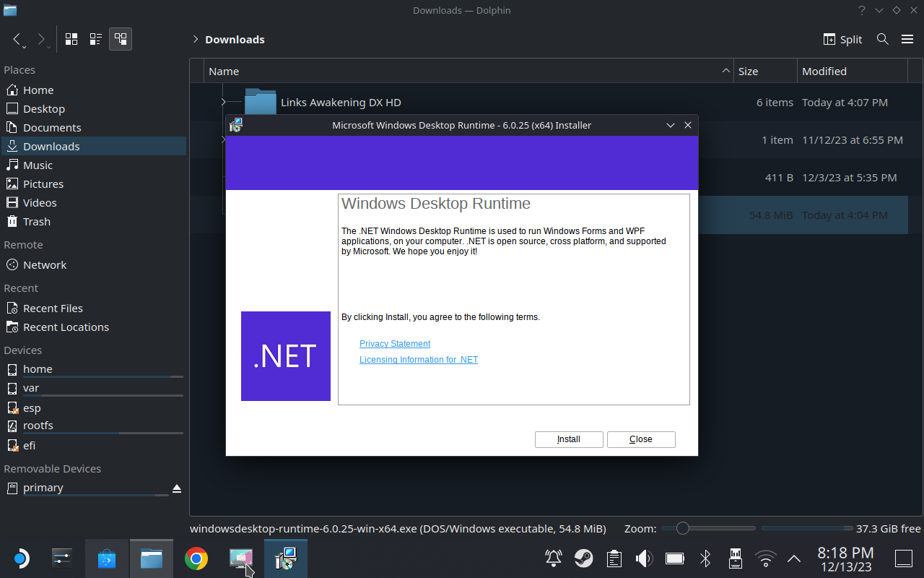Select Downloads in Places panel
This screenshot has height=578, width=924.
[x=94, y=147]
